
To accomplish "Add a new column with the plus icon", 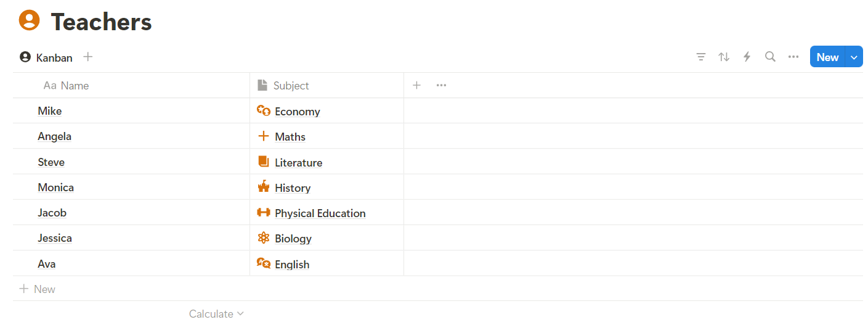I will [416, 85].
